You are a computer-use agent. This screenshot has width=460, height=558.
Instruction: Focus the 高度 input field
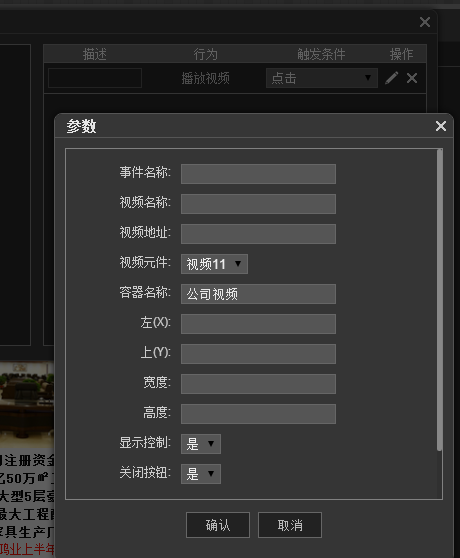pyautogui.click(x=258, y=414)
